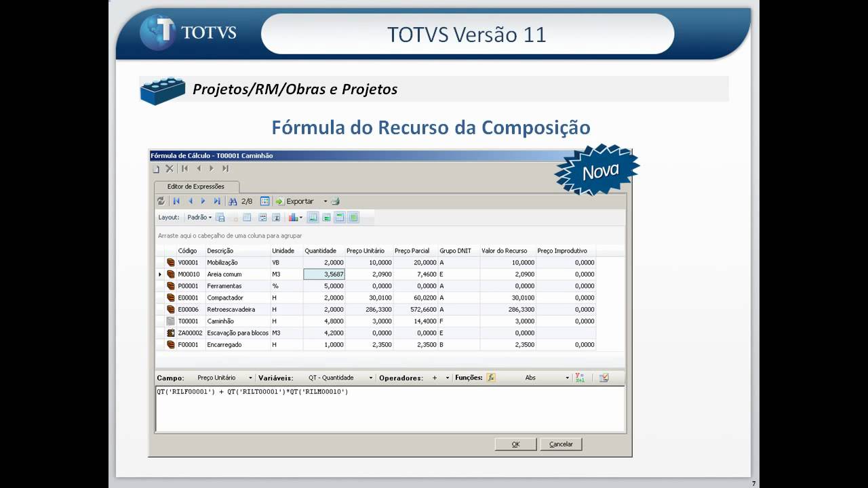This screenshot has height=488, width=868.
Task: Click the P00001 Ferramentas code cell
Action: pos(191,286)
